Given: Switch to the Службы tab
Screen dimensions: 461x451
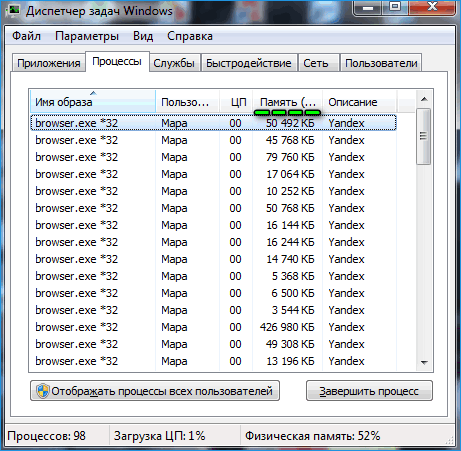Looking at the screenshot, I should (174, 63).
